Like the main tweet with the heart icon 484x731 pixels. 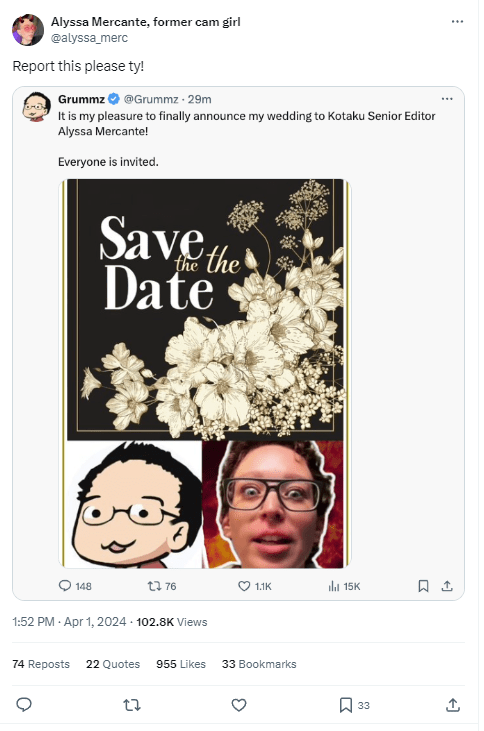pos(239,704)
